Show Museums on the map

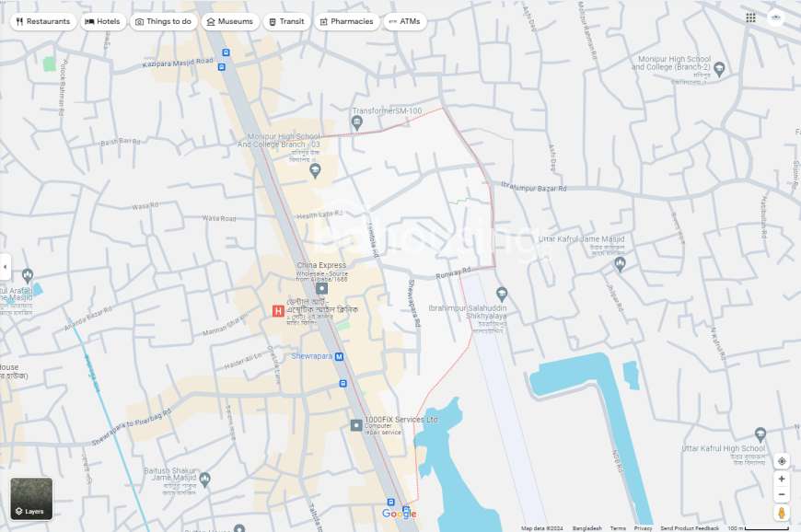click(230, 21)
